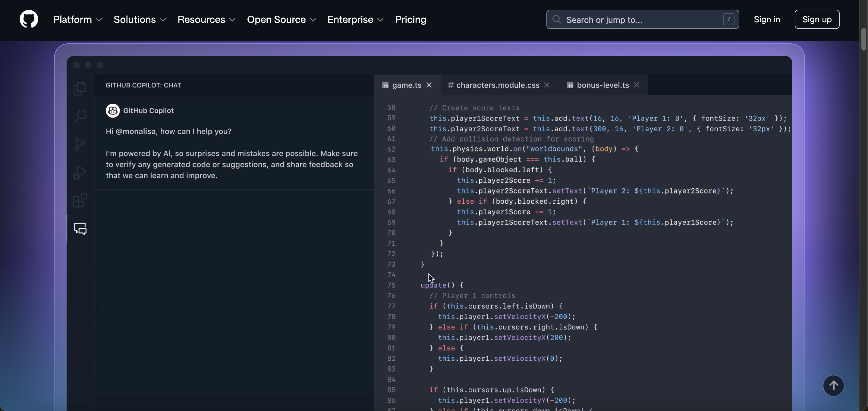Open the Extensions icon in sidebar
Screen dimensions: 868x411
pyautogui.click(x=80, y=200)
